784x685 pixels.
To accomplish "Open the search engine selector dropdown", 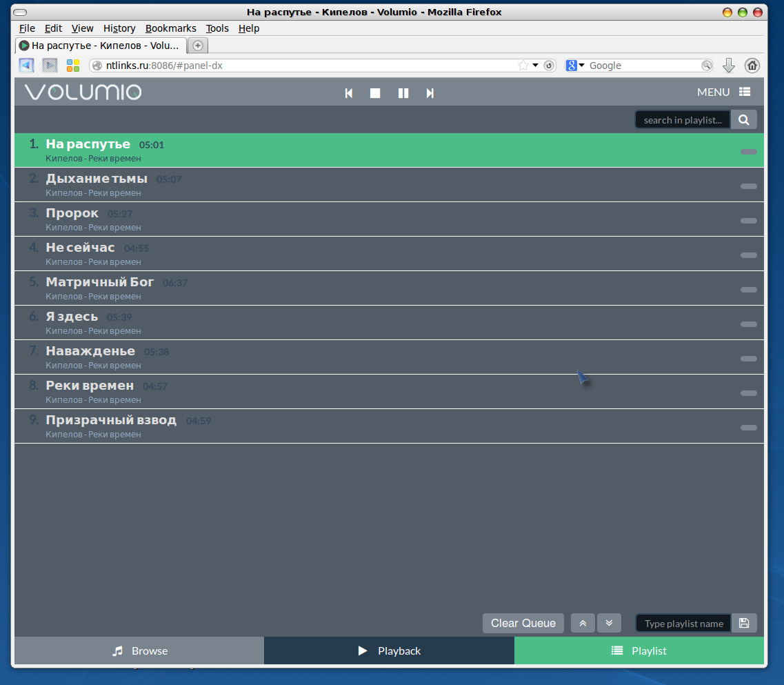I will (x=575, y=66).
